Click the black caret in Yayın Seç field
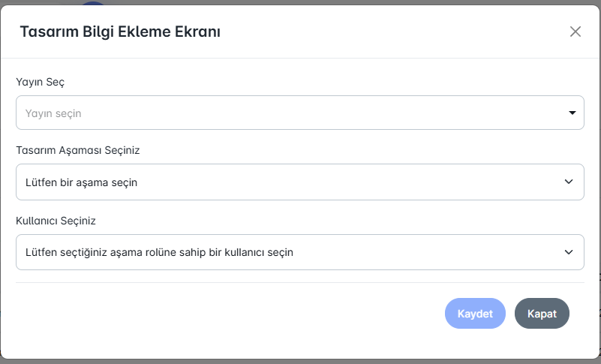 pyautogui.click(x=572, y=113)
